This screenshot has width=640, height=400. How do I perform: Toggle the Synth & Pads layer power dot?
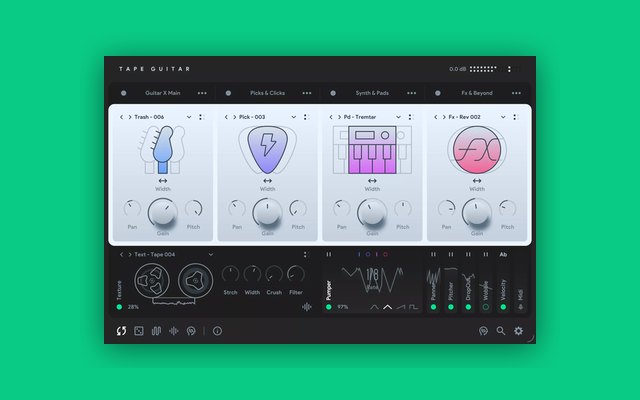(333, 93)
